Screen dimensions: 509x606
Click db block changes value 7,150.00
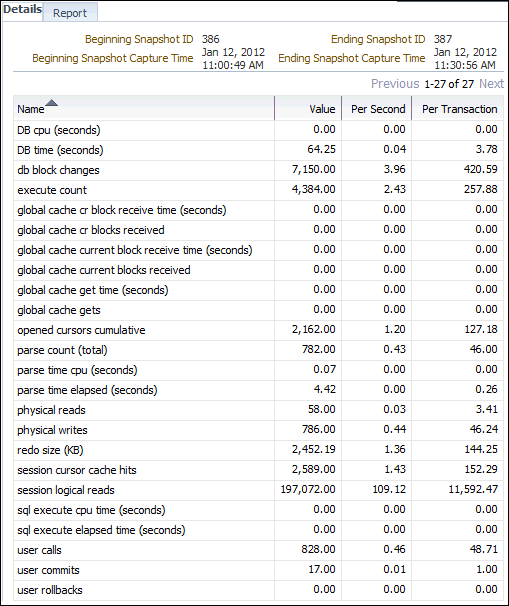313,169
